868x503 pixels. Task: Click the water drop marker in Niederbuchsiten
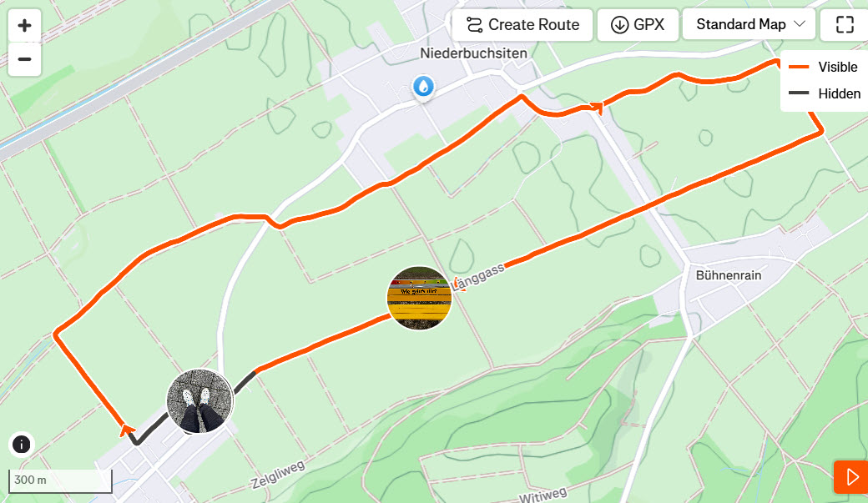point(423,87)
